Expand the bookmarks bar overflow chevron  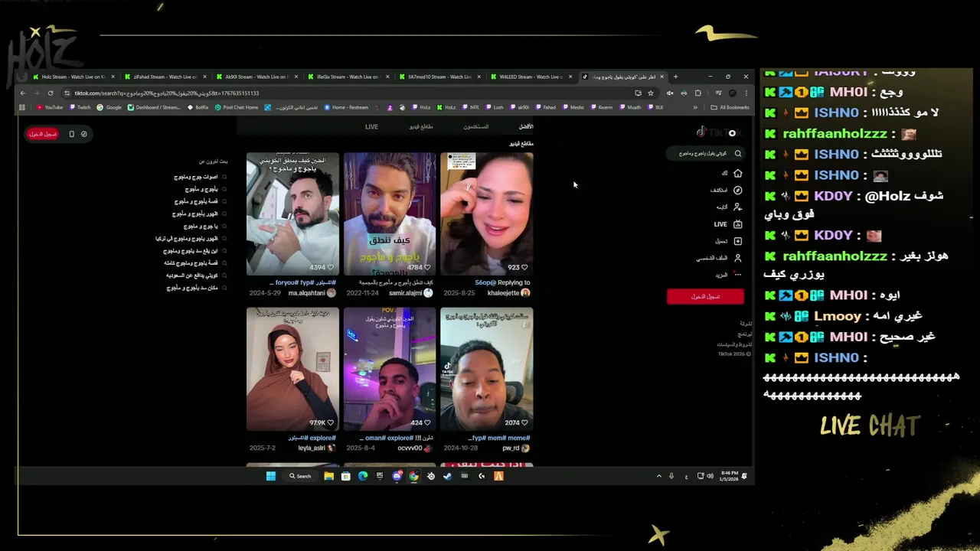[x=695, y=107]
